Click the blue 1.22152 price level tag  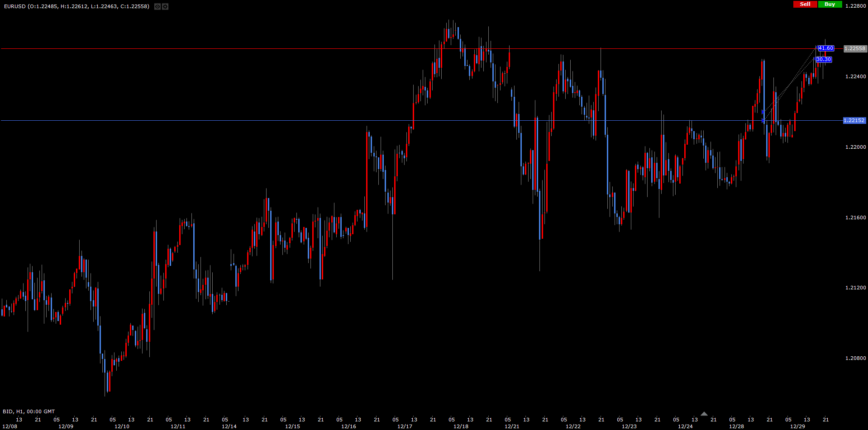coord(854,121)
